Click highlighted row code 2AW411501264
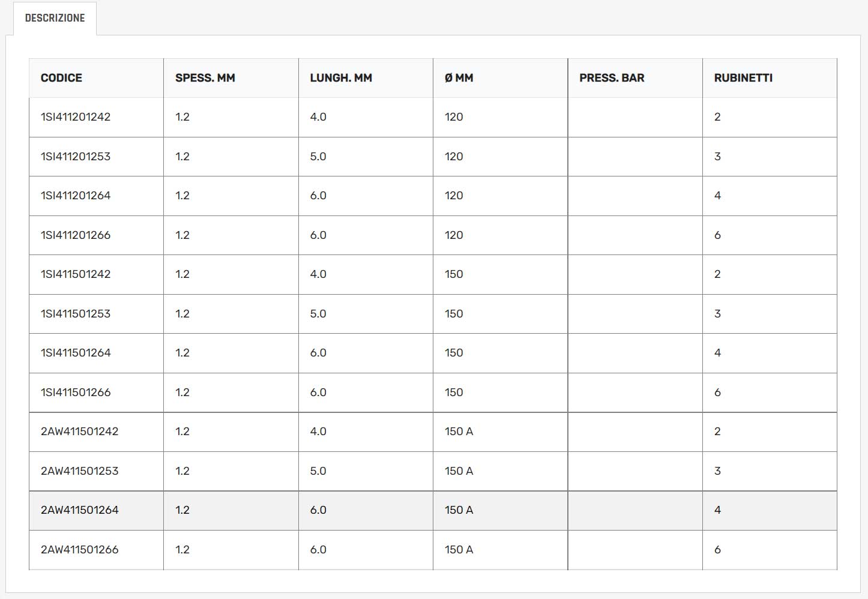 [79, 510]
